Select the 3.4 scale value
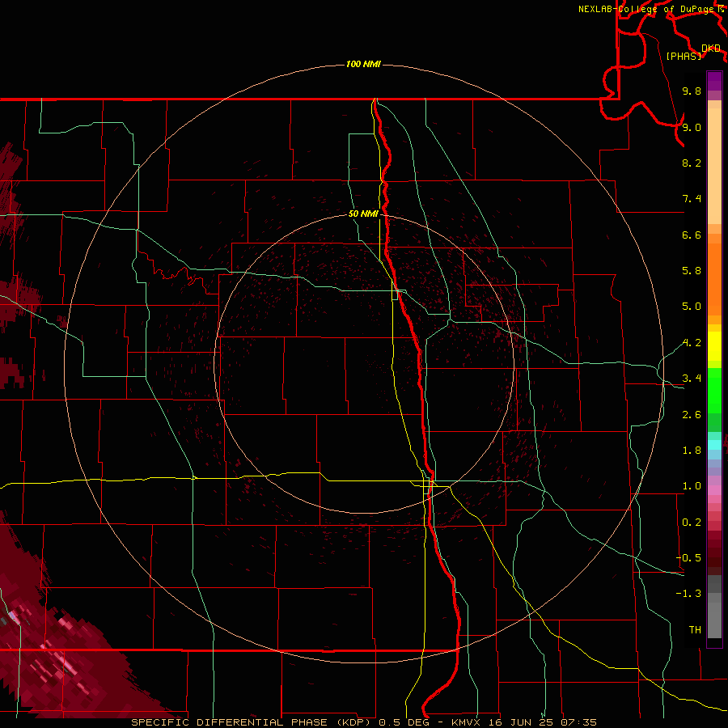This screenshot has height=728, width=728. pyautogui.click(x=692, y=379)
